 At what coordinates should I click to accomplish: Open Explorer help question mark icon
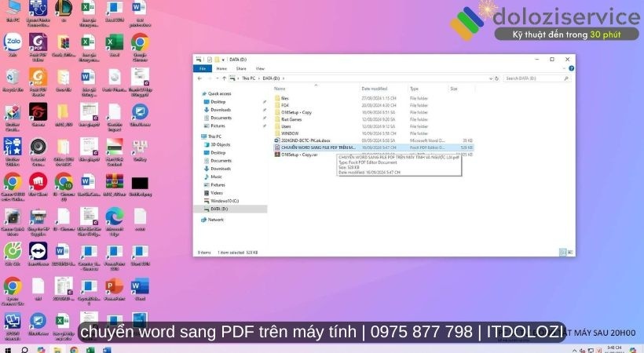pos(571,68)
